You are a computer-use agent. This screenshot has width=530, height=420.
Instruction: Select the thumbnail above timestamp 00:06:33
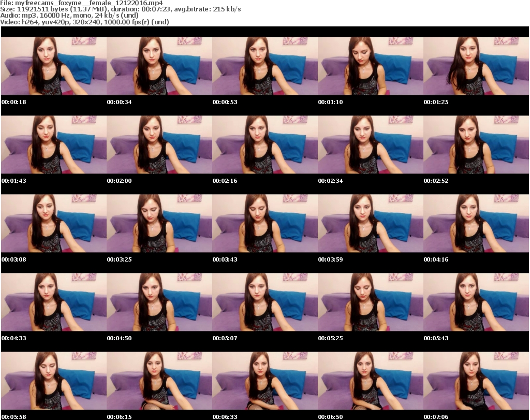265,381
